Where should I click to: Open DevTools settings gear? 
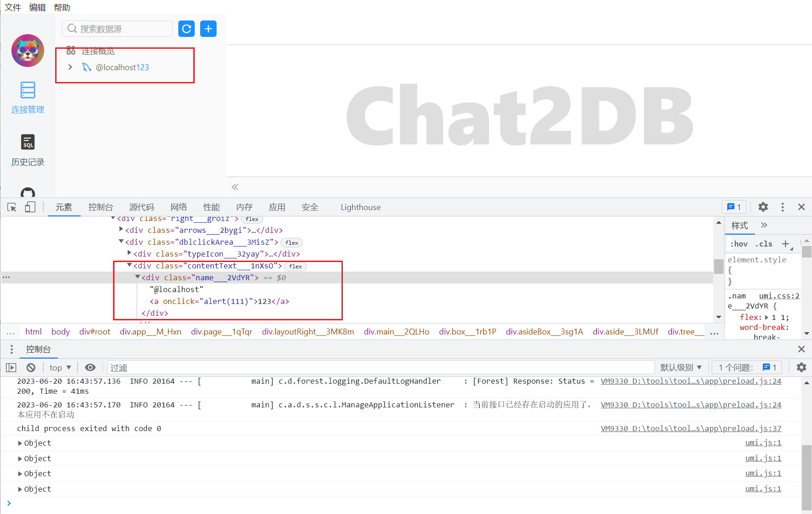tap(763, 207)
